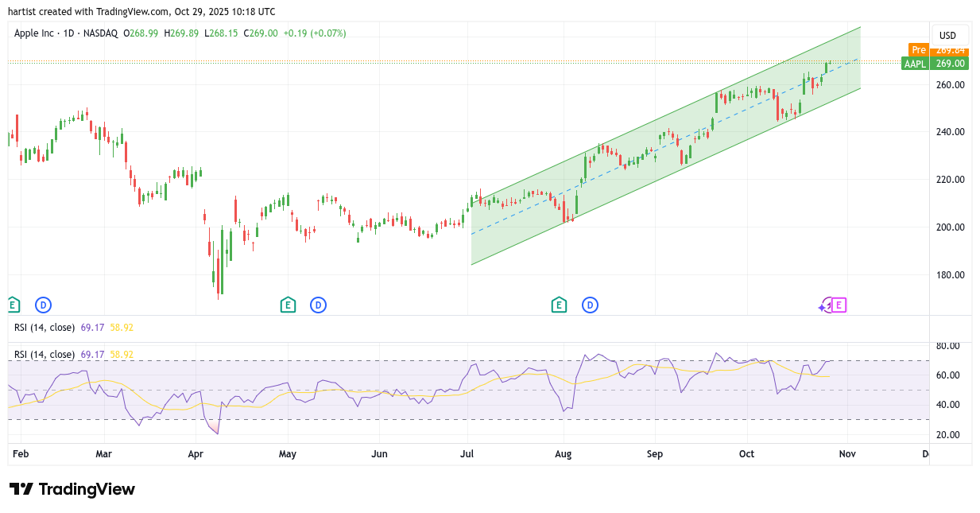This screenshot has width=980, height=513.
Task: Click the green AAPL 269.00 price label
Action: [935, 64]
